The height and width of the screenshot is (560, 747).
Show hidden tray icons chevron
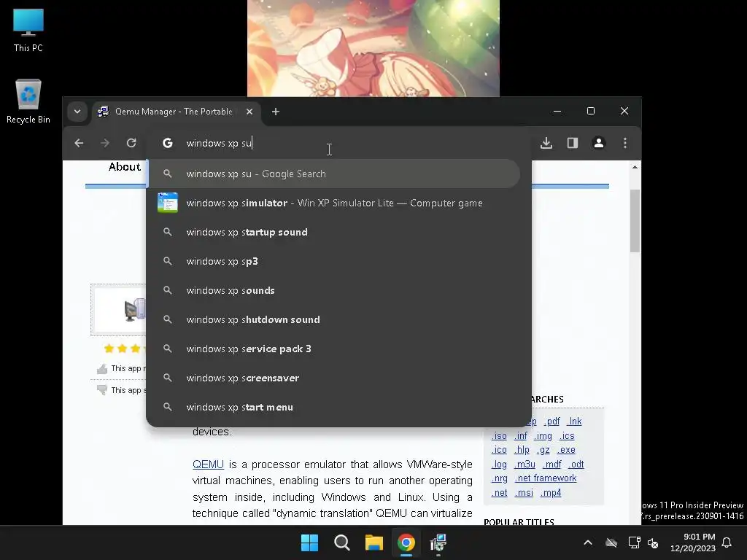pyautogui.click(x=588, y=542)
